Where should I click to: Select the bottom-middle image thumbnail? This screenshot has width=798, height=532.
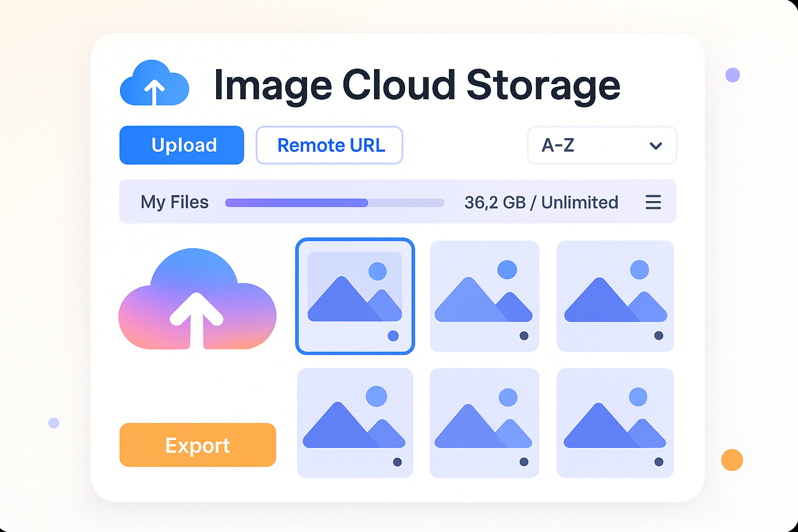(484, 422)
